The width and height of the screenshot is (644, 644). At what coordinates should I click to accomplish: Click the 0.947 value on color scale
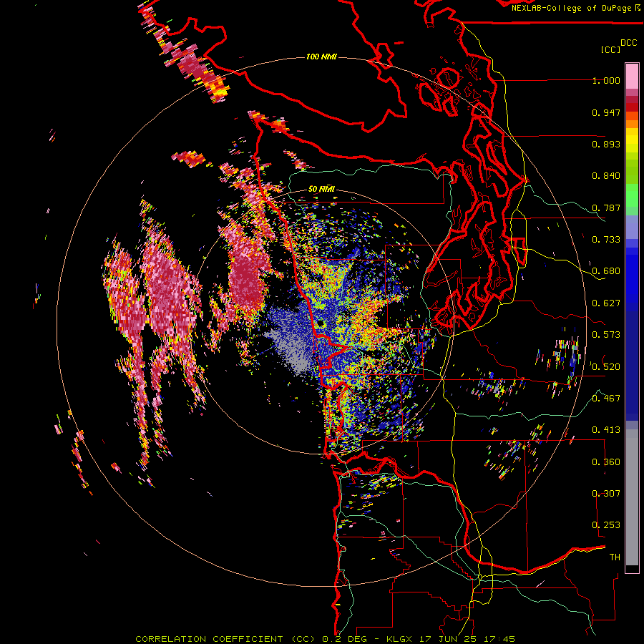[606, 112]
